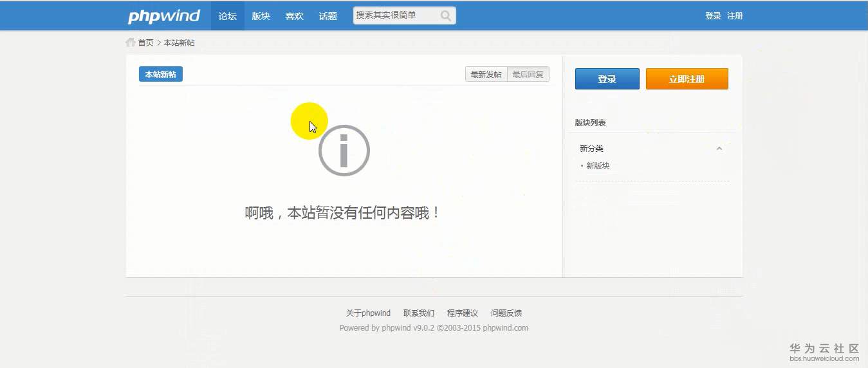Open the 话题 nav tab

328,16
